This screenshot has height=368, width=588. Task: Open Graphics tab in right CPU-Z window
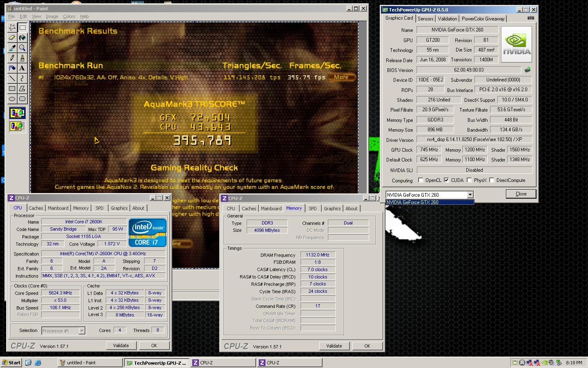coord(332,209)
